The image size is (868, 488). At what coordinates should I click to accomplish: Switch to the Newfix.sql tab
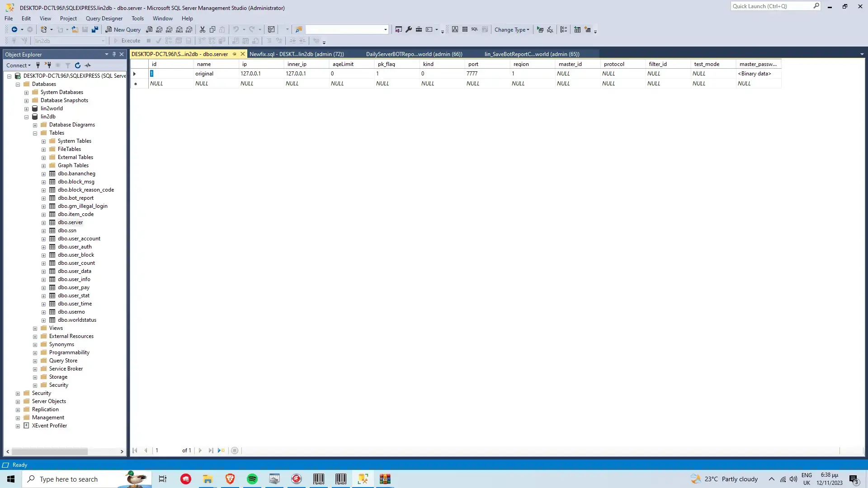[297, 54]
